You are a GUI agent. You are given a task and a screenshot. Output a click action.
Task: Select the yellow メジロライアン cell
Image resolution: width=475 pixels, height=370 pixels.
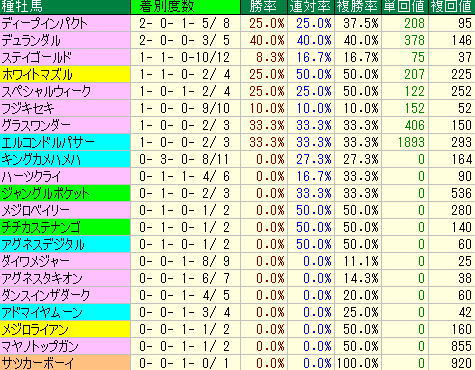click(x=65, y=329)
